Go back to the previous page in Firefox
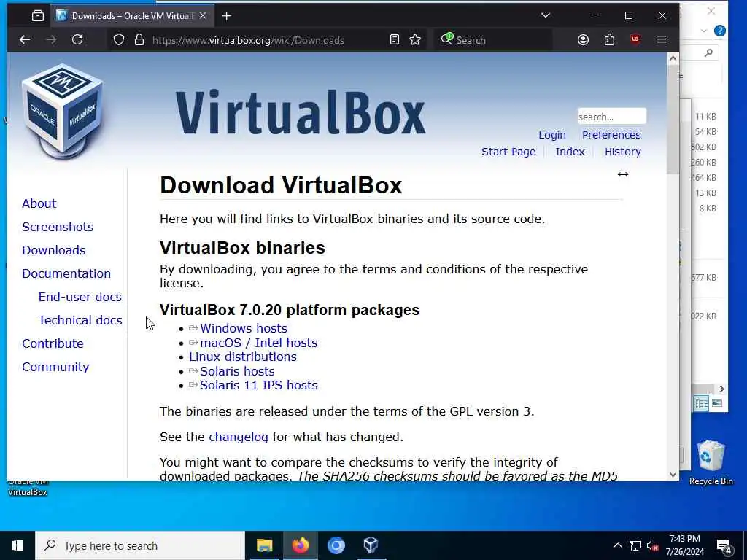The image size is (747, 560). point(25,40)
